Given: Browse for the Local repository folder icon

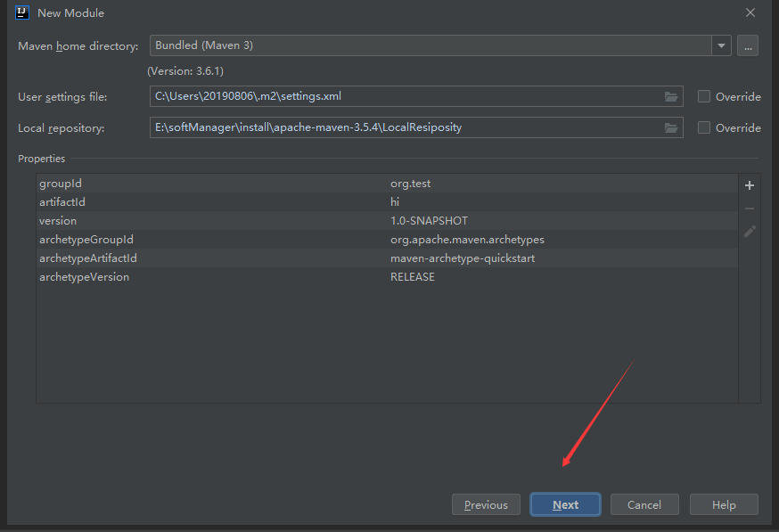Looking at the screenshot, I should pos(671,127).
